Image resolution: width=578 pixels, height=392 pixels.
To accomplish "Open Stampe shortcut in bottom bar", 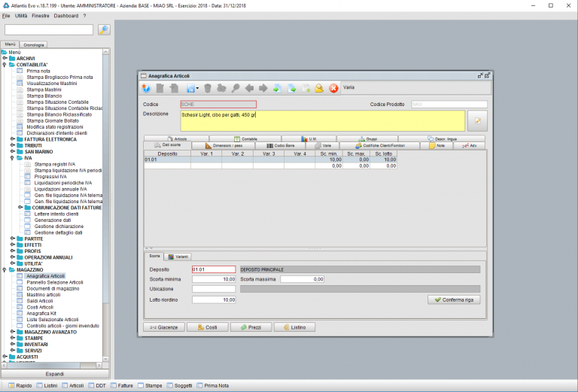I will tap(150, 385).
